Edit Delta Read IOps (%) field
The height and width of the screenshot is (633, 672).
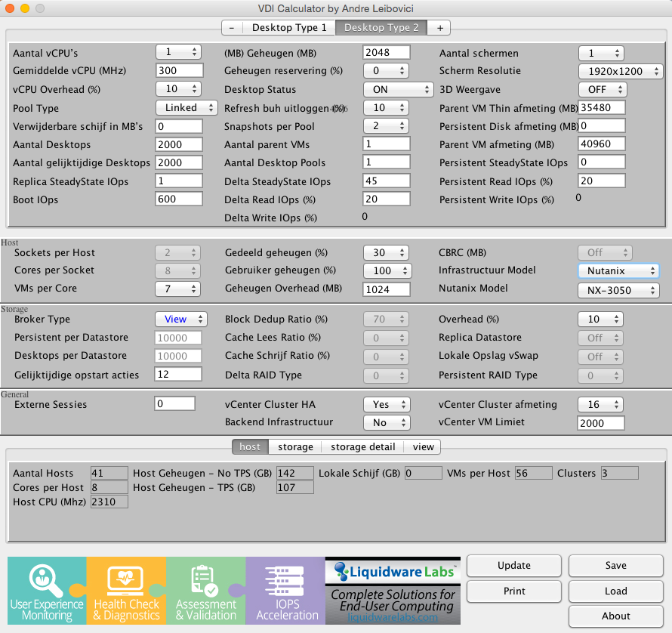tap(386, 199)
